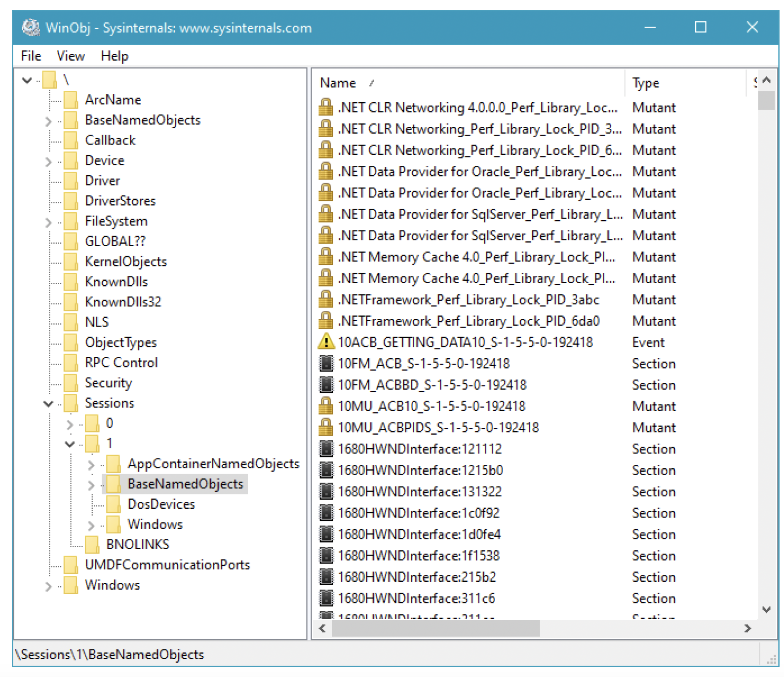Select the 1680HWNDInterface:1d0fe4 row
The height and width of the screenshot is (677, 784).
pyautogui.click(x=535, y=534)
